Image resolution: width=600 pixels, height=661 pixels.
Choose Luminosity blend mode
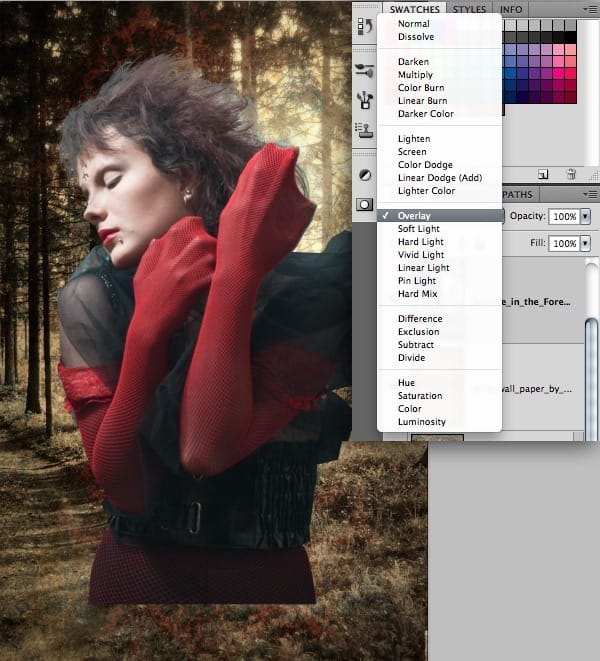click(x=439, y=422)
